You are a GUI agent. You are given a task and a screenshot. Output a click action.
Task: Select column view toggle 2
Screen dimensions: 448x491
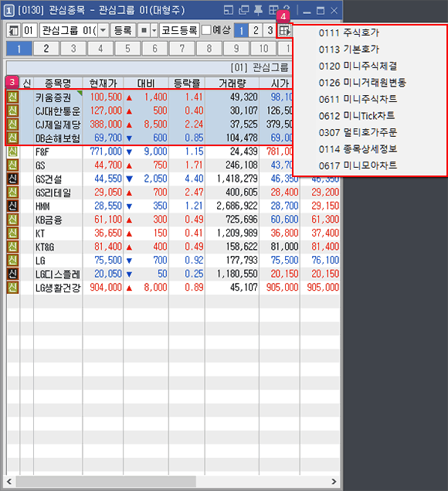[x=256, y=31]
